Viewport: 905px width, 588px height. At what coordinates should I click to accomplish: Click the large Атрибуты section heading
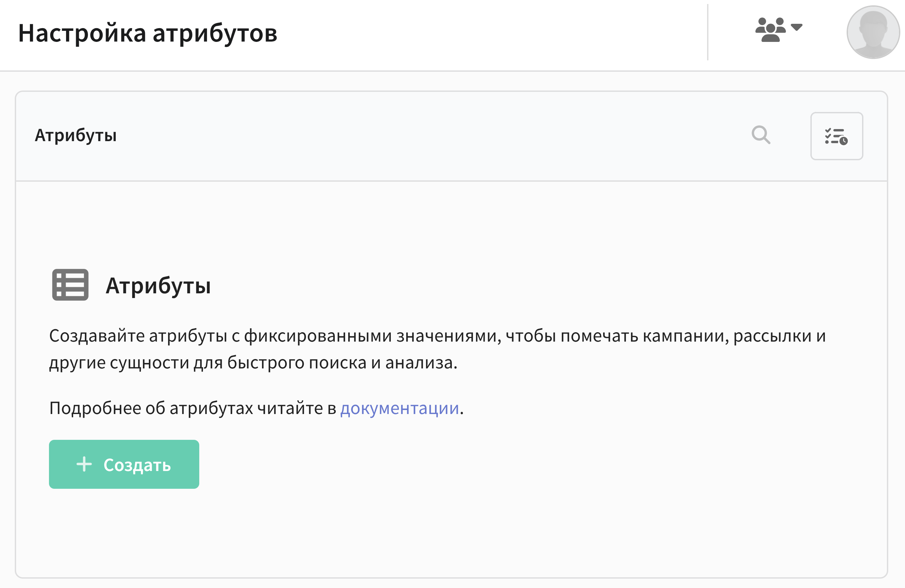point(158,285)
